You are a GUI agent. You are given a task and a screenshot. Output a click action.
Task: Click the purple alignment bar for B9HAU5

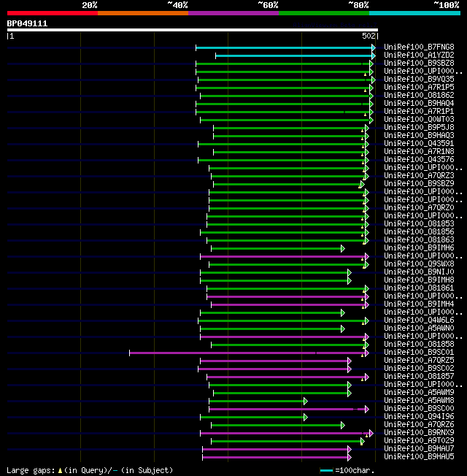[x=277, y=458]
